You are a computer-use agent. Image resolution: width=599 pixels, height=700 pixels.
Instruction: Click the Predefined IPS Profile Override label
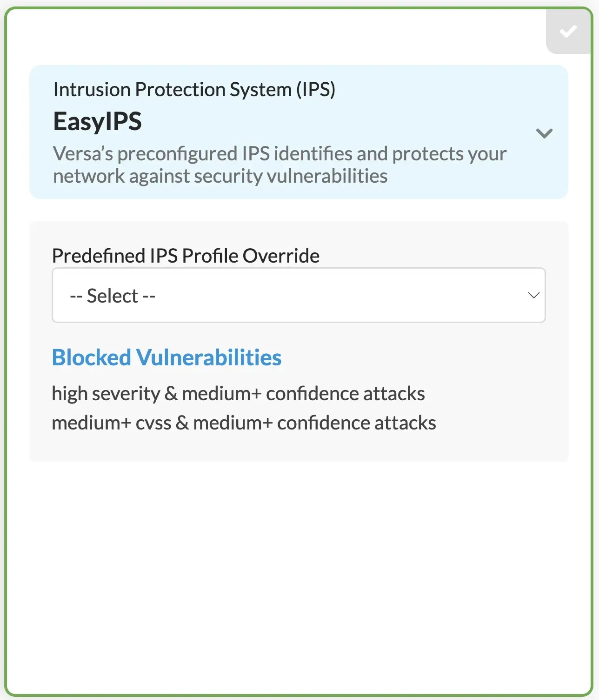[x=186, y=256]
